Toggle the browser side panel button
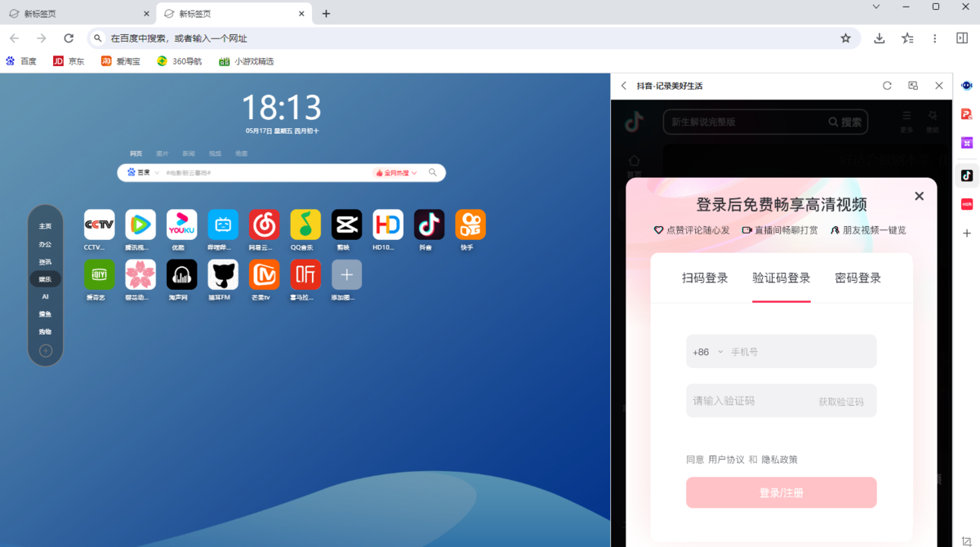The height and width of the screenshot is (547, 980). coord(962,38)
